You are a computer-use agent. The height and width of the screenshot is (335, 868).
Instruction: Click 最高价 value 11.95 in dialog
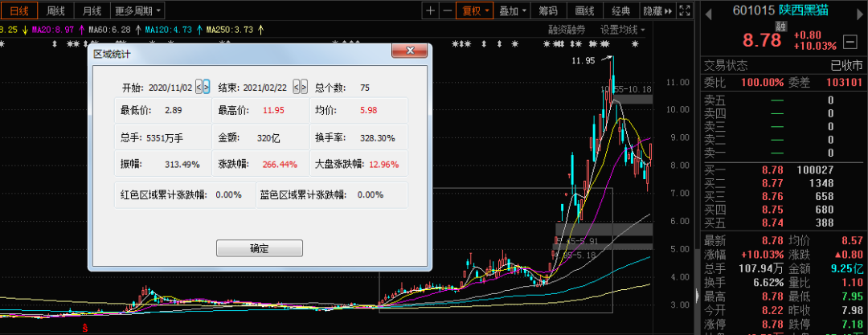[273, 110]
